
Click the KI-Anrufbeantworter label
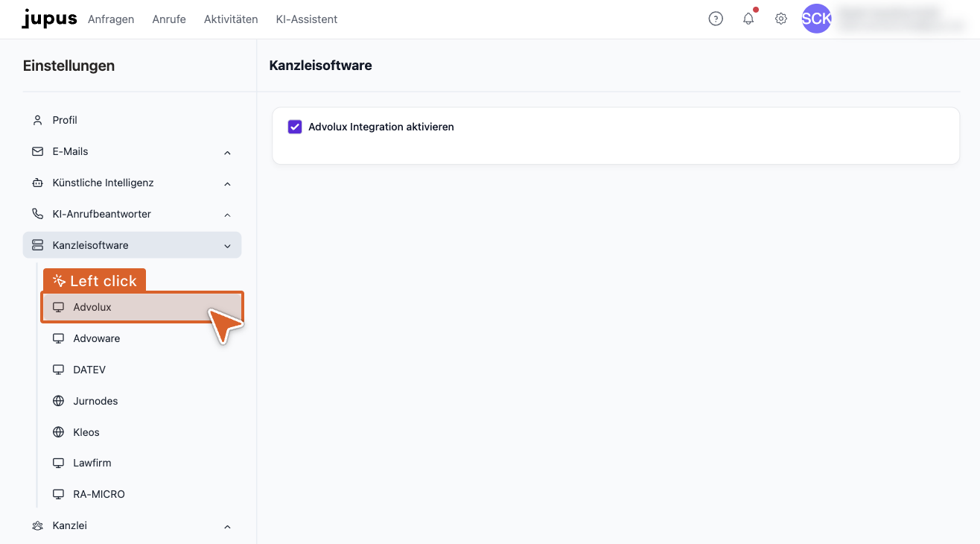click(101, 214)
